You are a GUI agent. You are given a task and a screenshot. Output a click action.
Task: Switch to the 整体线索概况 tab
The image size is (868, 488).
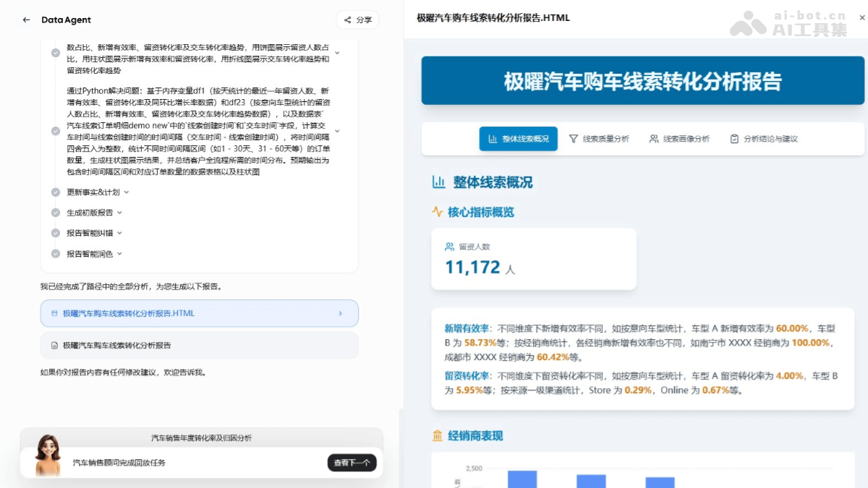pyautogui.click(x=518, y=139)
